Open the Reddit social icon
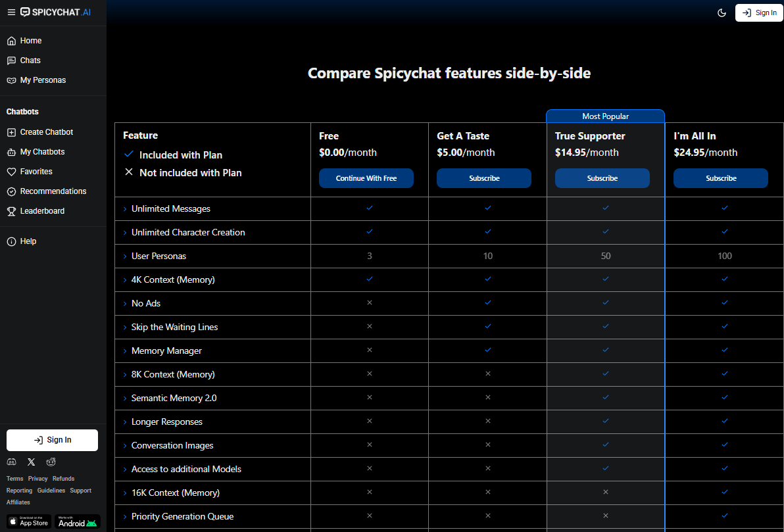This screenshot has width=784, height=532. [51, 462]
